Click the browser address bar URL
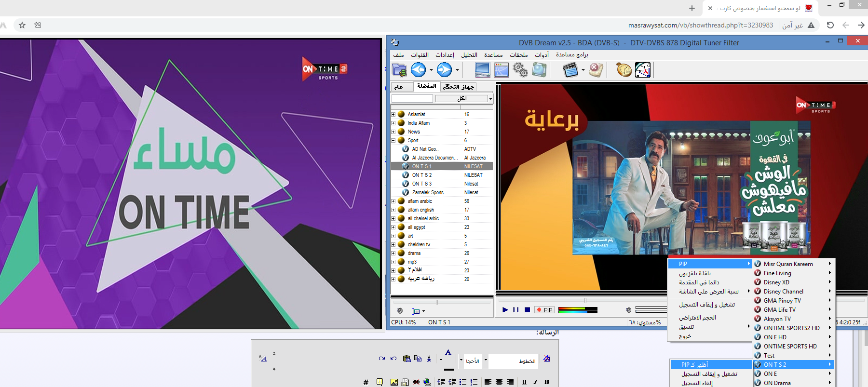The image size is (868, 387). tap(701, 25)
